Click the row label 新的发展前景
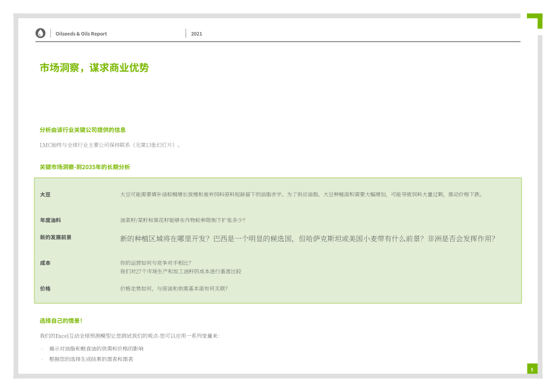Viewport: 556px width, 392px height. coord(56,237)
